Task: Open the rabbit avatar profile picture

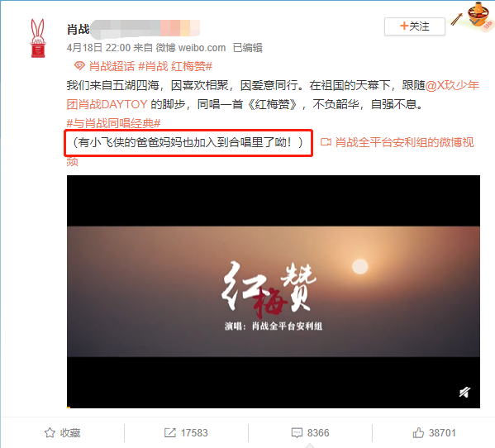Action: (38, 38)
